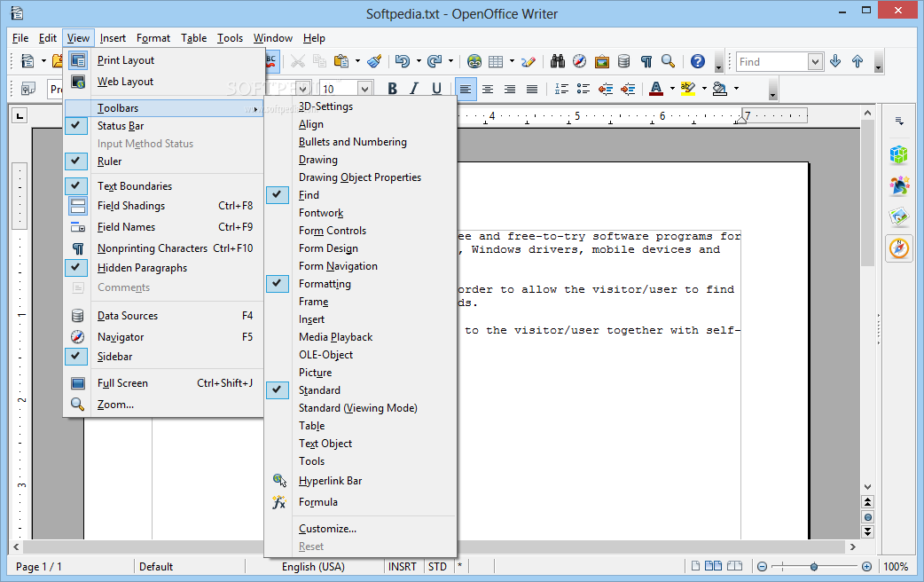Show the Hyperlink Bar toolbar
This screenshot has width=924, height=582.
(360, 481)
